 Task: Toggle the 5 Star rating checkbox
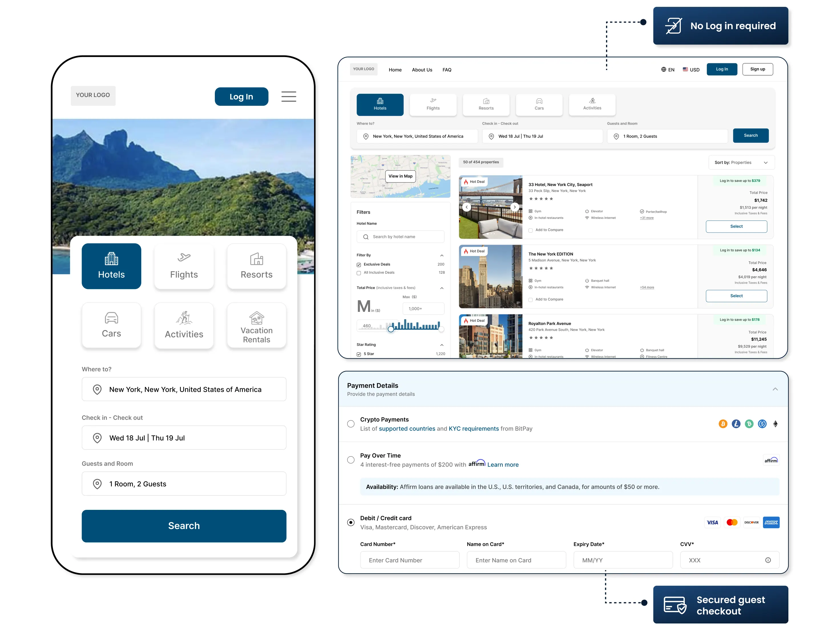[359, 354]
